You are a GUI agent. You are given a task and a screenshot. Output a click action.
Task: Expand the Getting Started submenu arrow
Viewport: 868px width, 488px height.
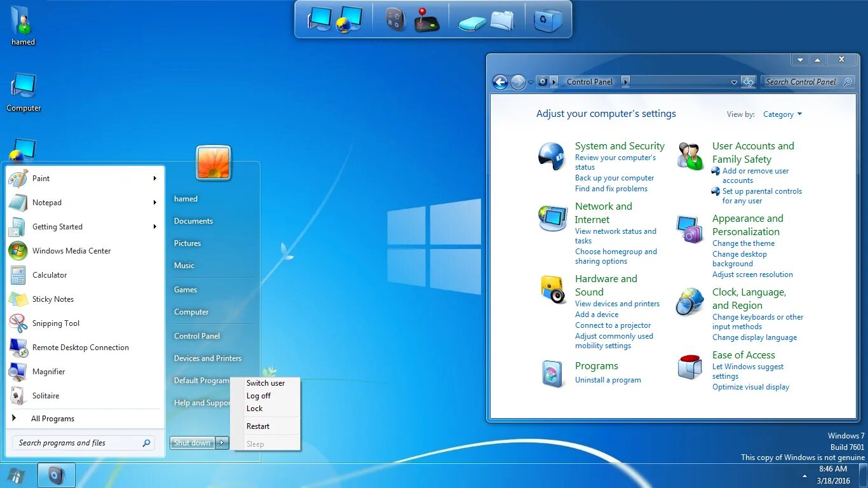[x=154, y=227]
